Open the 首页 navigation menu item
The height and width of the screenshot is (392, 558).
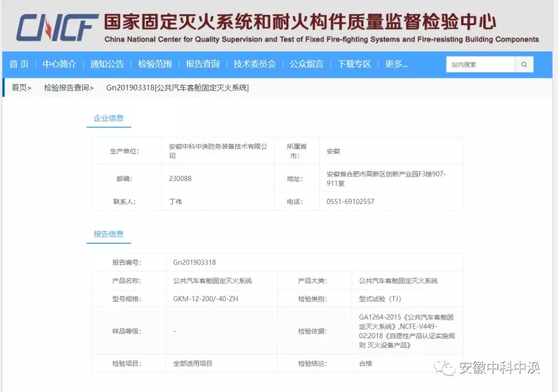click(x=19, y=64)
